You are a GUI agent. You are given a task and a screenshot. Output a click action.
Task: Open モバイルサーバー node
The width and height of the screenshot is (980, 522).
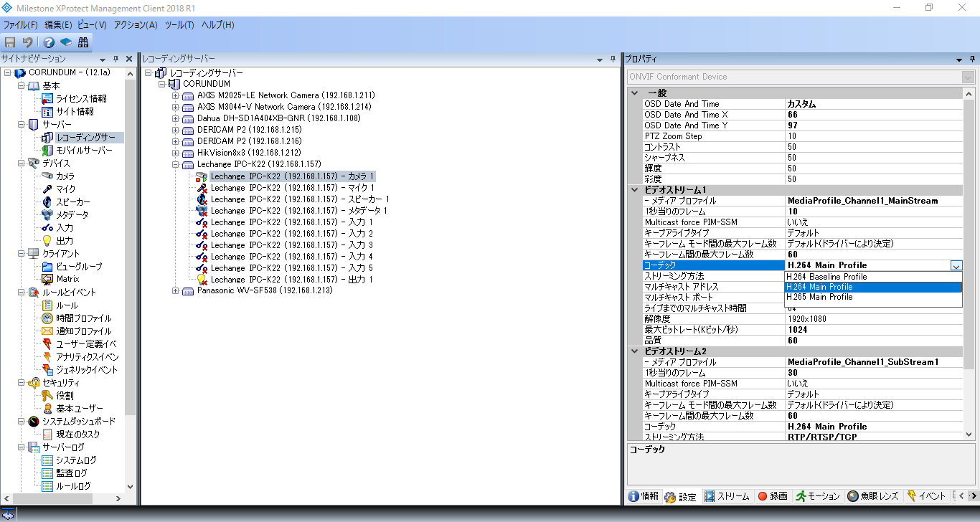[x=84, y=151]
